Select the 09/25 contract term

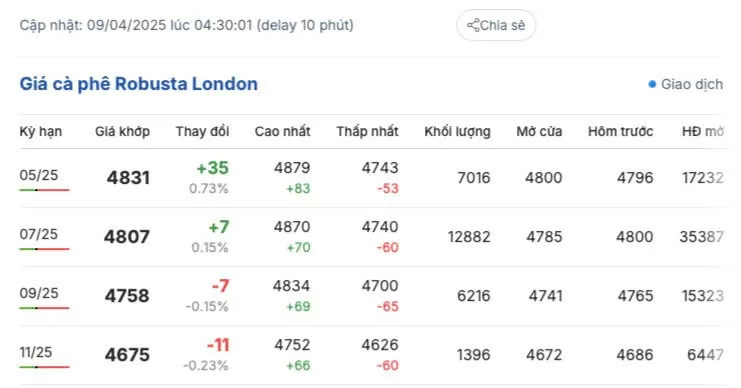pos(39,293)
